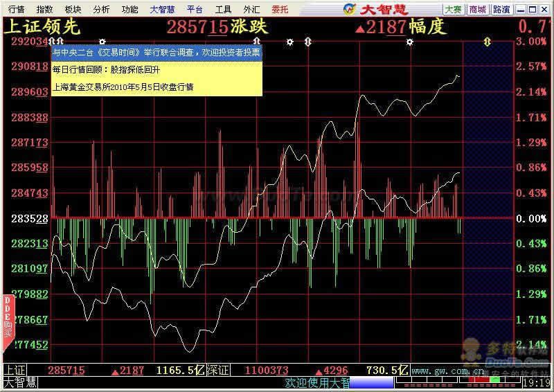Click Shanghai turnover value 1165.5亿
Image resolution: width=554 pixels, height=392 pixels.
(x=180, y=371)
